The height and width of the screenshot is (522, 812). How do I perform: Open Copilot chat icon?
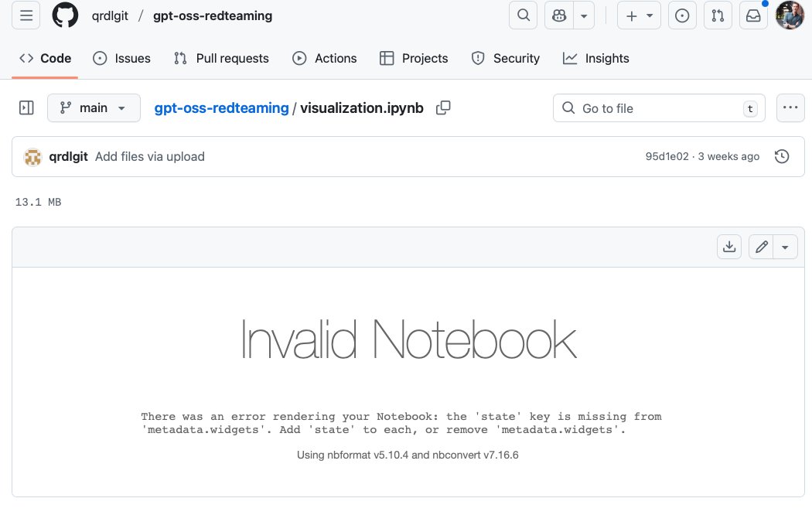559,15
